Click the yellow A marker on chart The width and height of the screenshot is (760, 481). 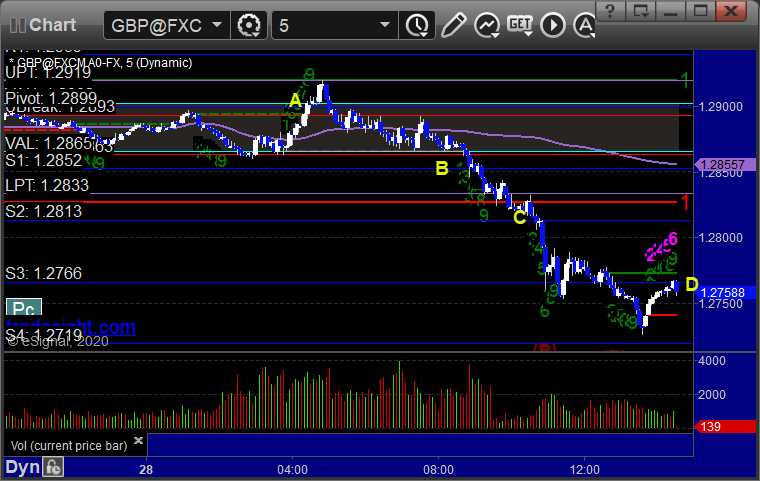[x=295, y=100]
